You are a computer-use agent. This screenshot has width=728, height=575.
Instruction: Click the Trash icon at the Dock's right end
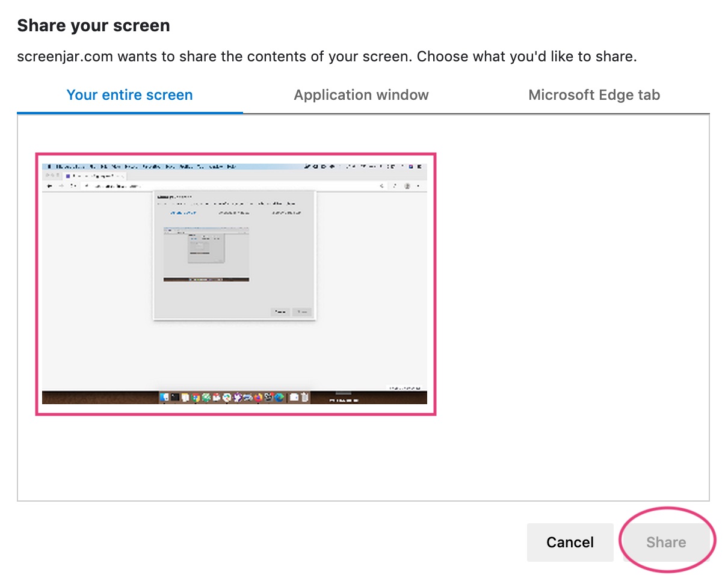[x=304, y=398]
